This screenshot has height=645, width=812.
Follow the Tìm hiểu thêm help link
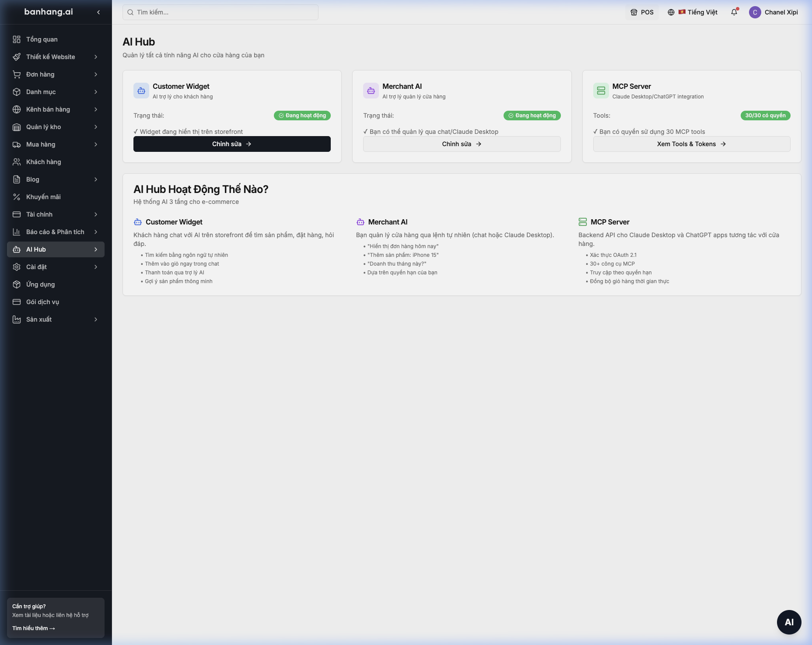point(34,628)
